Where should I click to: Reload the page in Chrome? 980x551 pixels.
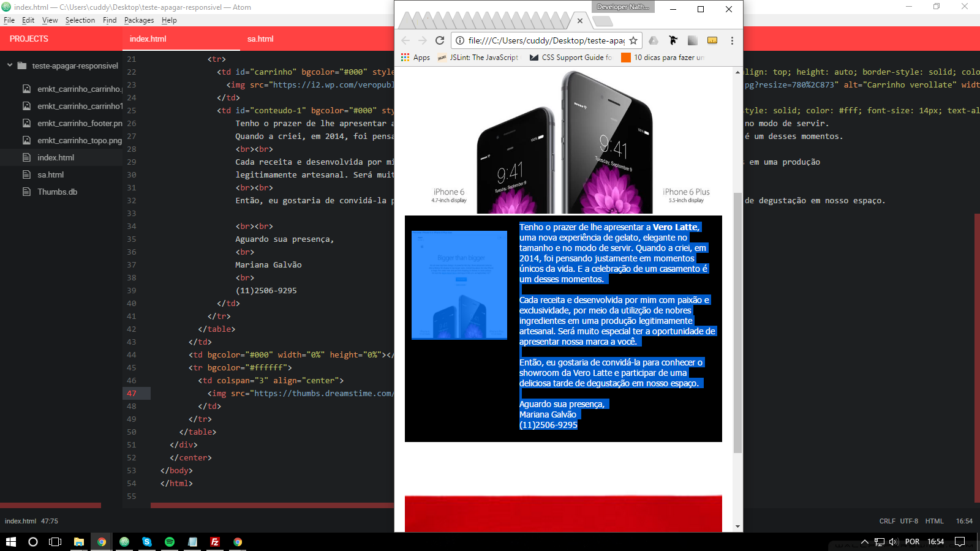439,40
